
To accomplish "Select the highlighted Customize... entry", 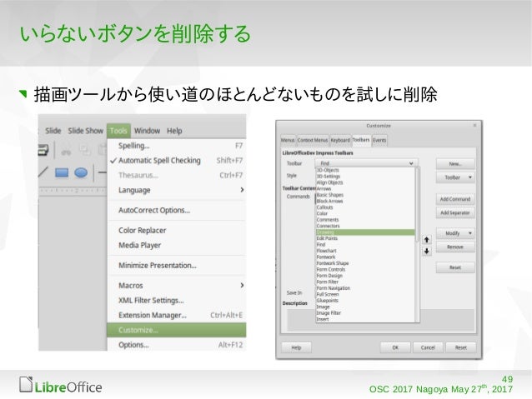I will [x=177, y=330].
